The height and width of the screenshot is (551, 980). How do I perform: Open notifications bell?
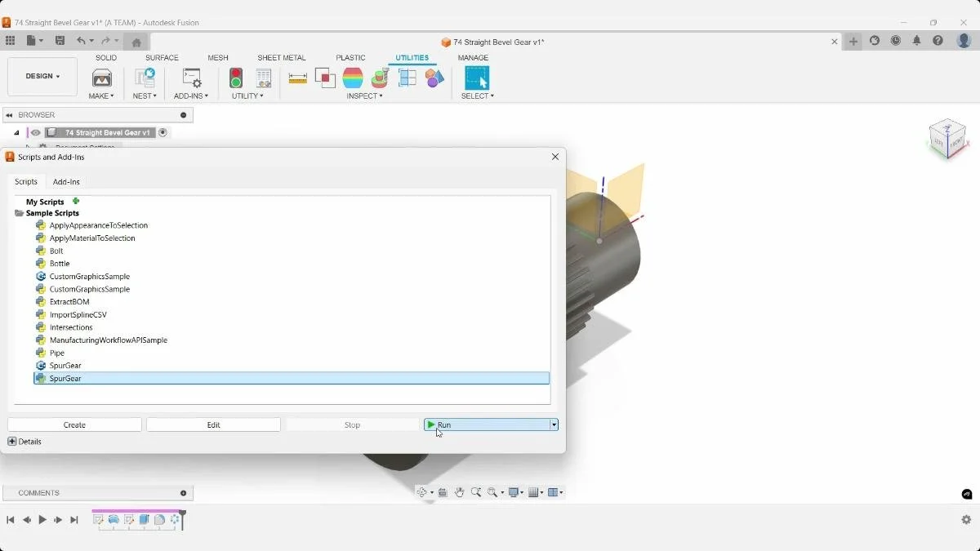916,41
